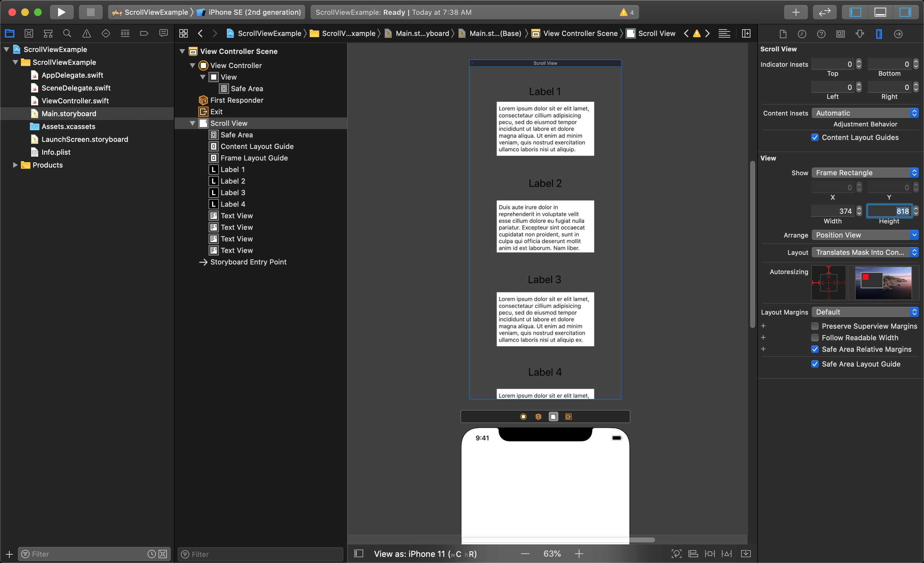Toggle Preserve Superview Margins checkbox
This screenshot has height=563, width=924.
pyautogui.click(x=814, y=324)
